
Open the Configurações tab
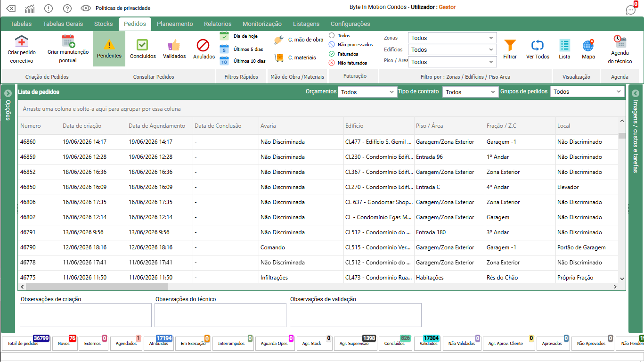pyautogui.click(x=351, y=24)
